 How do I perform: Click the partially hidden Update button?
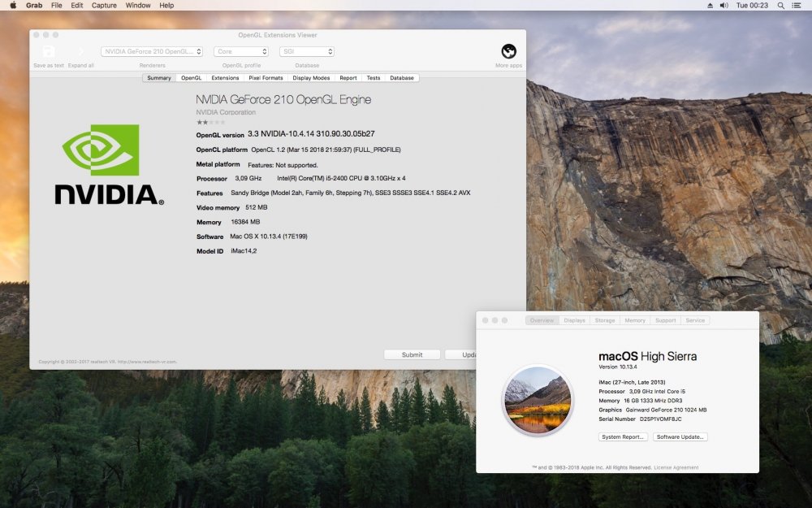(x=460, y=354)
